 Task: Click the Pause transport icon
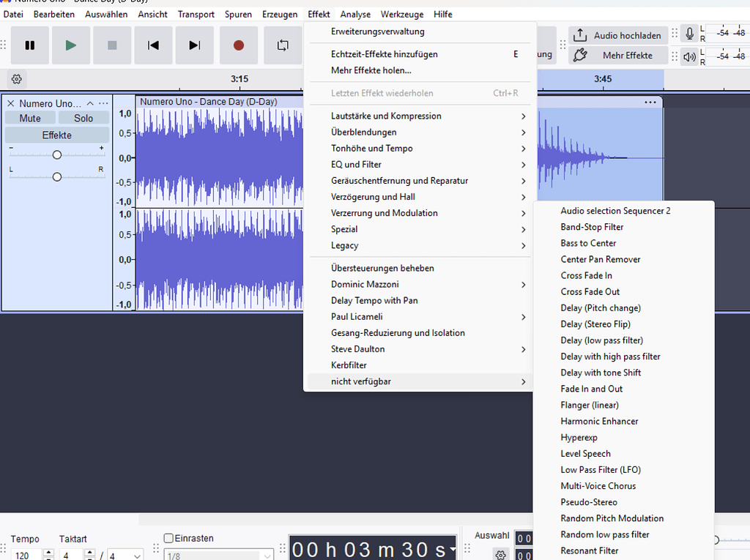(29, 45)
